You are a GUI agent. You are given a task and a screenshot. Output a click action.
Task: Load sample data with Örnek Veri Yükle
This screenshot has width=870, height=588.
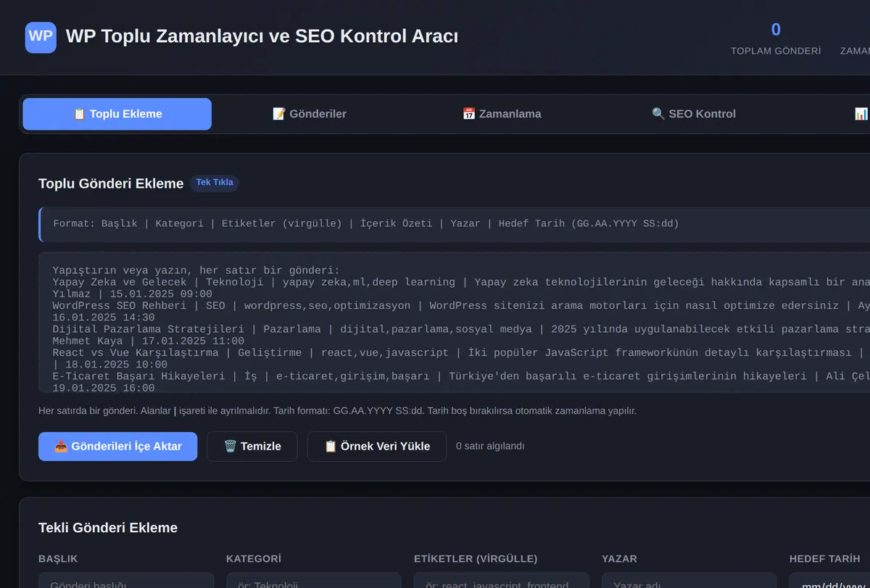pos(377,446)
